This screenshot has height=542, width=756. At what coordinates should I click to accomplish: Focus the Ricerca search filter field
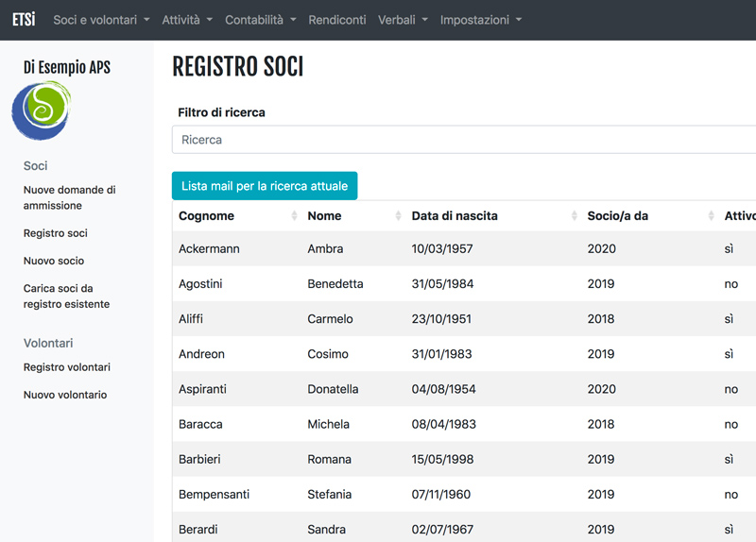pos(464,140)
